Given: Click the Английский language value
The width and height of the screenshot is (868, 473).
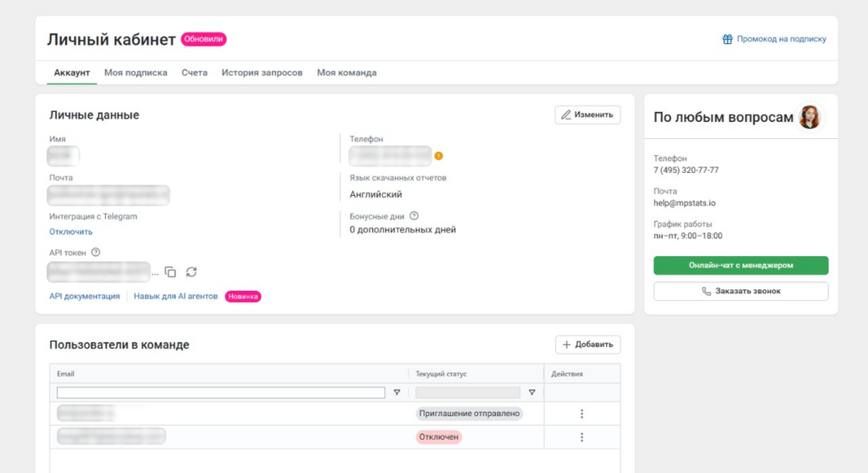Looking at the screenshot, I should 376,194.
